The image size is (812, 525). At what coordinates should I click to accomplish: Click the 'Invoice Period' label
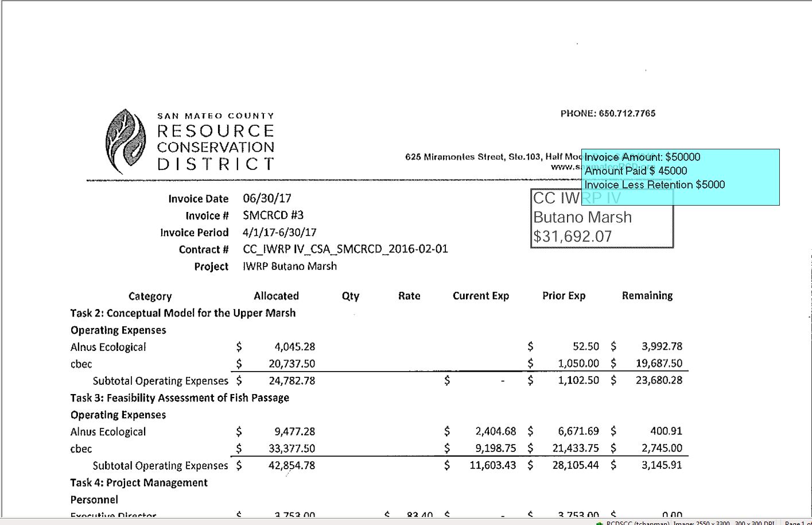point(194,233)
